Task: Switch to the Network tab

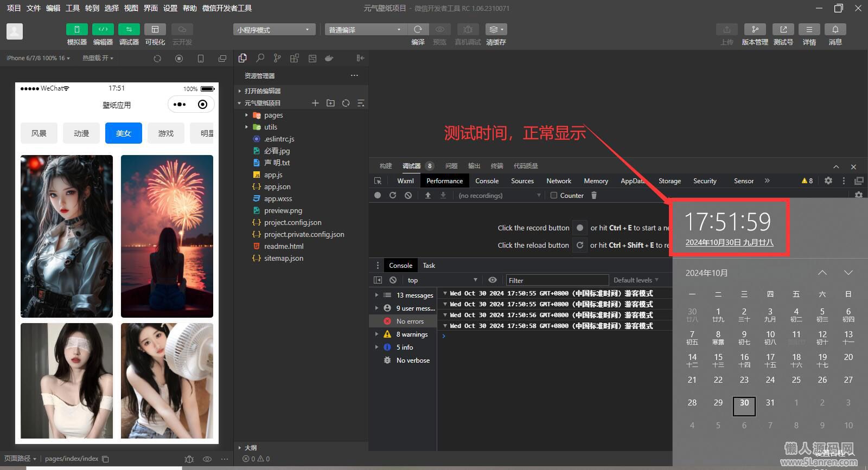Action: point(558,181)
